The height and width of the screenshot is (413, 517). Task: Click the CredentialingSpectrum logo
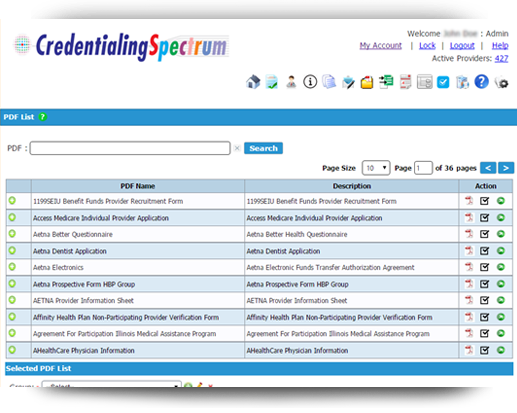pos(122,47)
